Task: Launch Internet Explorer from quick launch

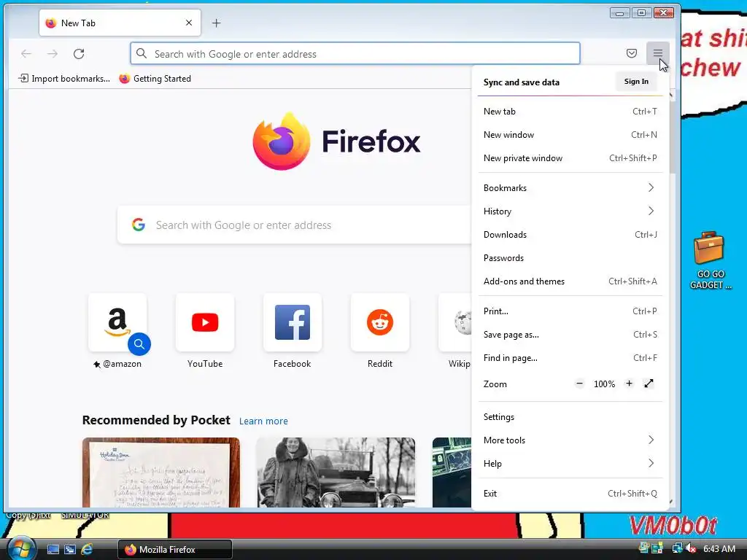Action: point(87,550)
